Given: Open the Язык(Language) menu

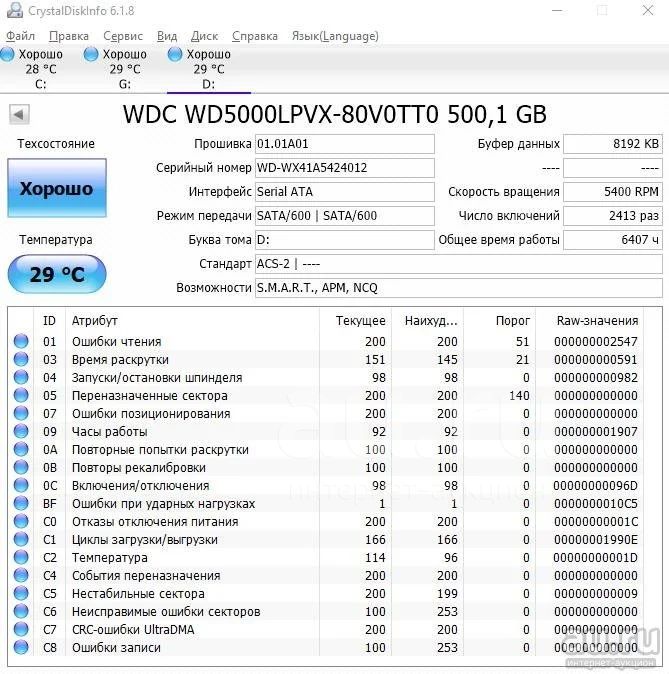Looking at the screenshot, I should tap(335, 36).
